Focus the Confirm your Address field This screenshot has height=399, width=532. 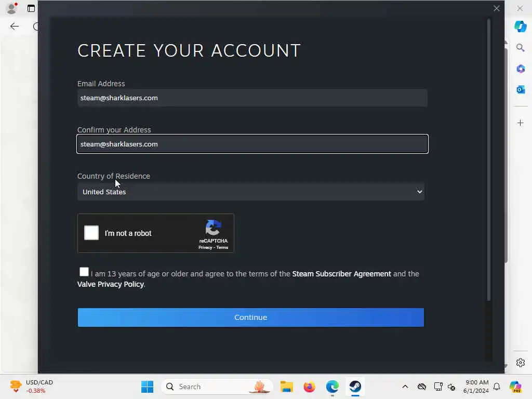click(252, 144)
